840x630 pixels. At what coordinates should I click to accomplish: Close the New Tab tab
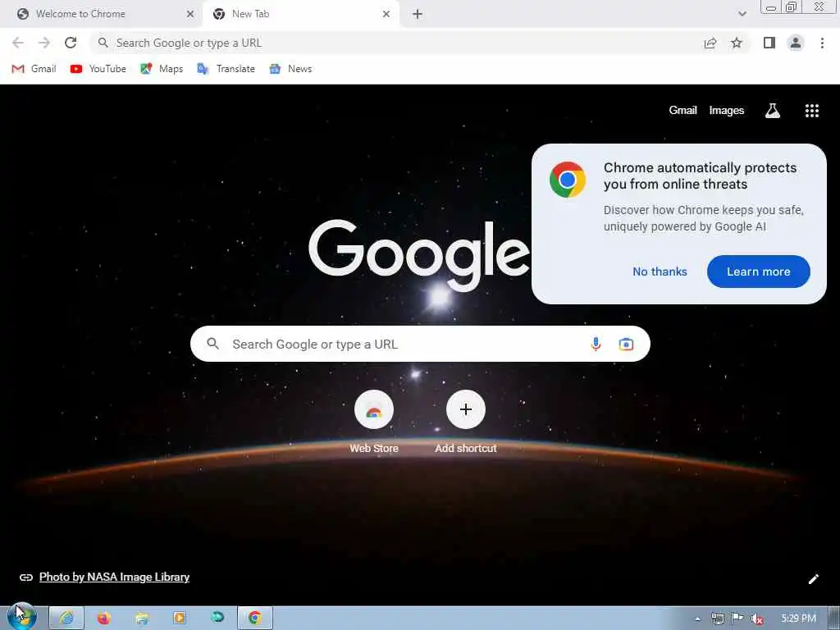tap(386, 14)
